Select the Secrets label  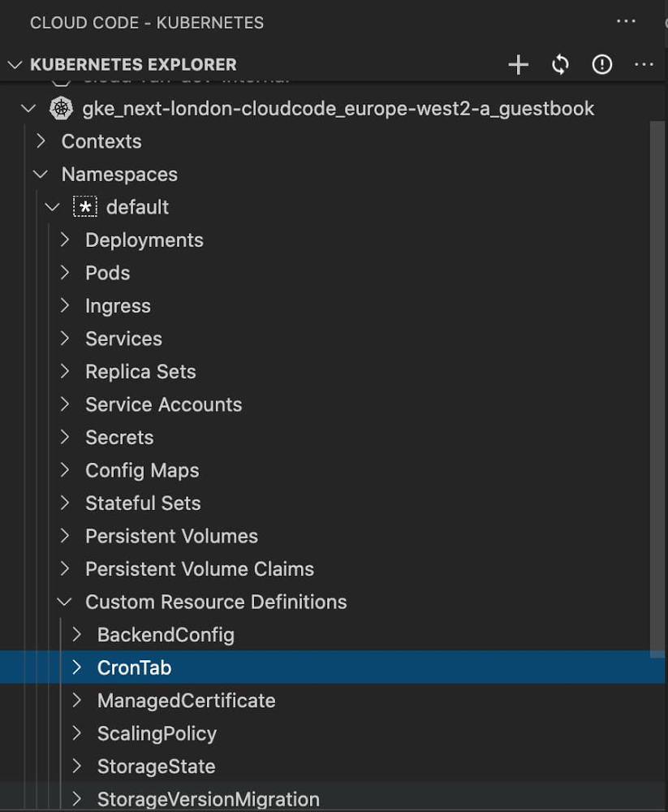119,438
